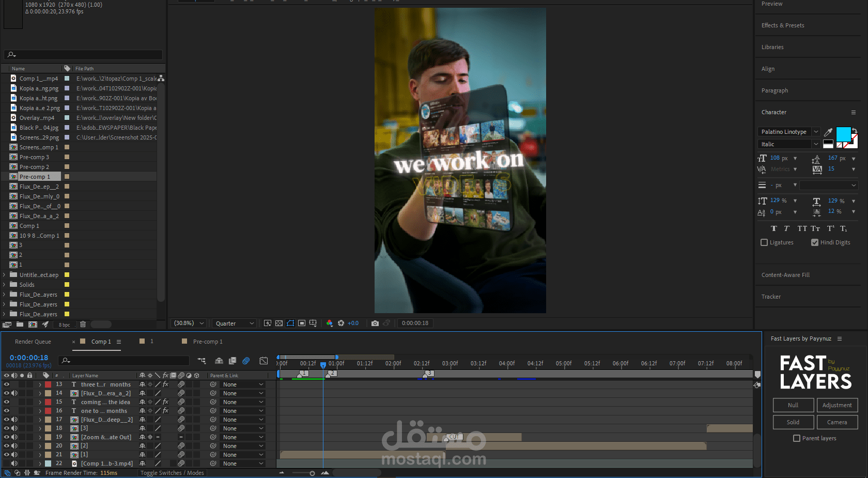Switch to the Pre-comp 1 timeline tab
Image resolution: width=868 pixels, height=478 pixels.
coord(208,342)
